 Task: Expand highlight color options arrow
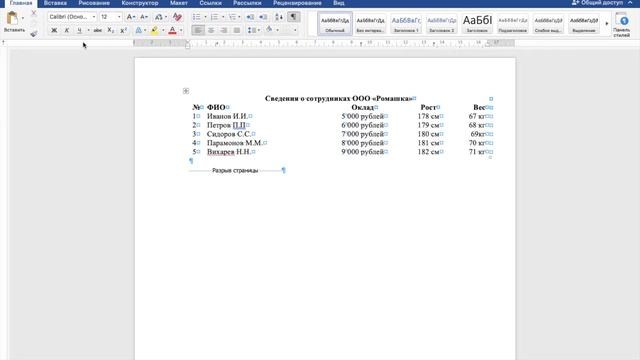(163, 30)
